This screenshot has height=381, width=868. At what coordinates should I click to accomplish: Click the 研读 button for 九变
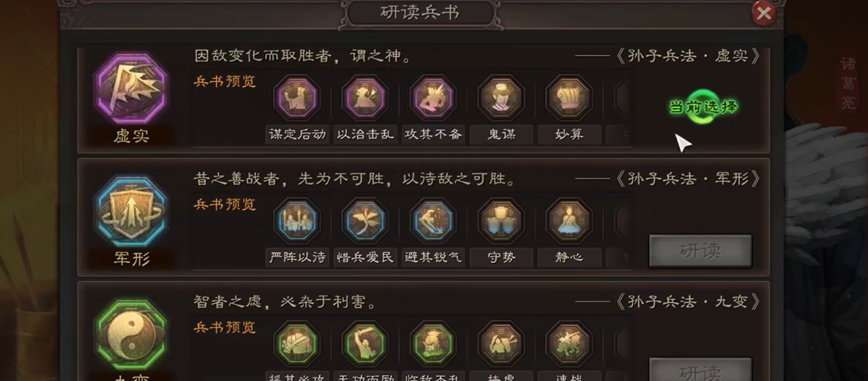click(x=701, y=370)
